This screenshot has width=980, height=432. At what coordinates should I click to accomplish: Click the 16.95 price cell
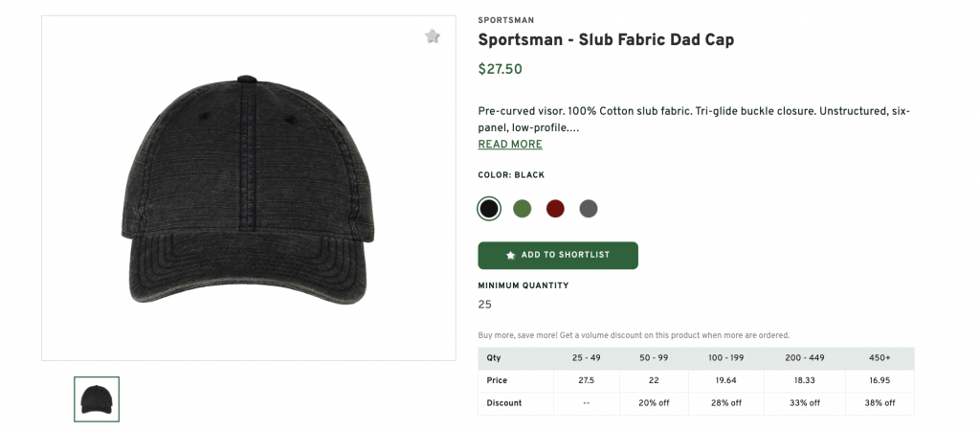[878, 380]
